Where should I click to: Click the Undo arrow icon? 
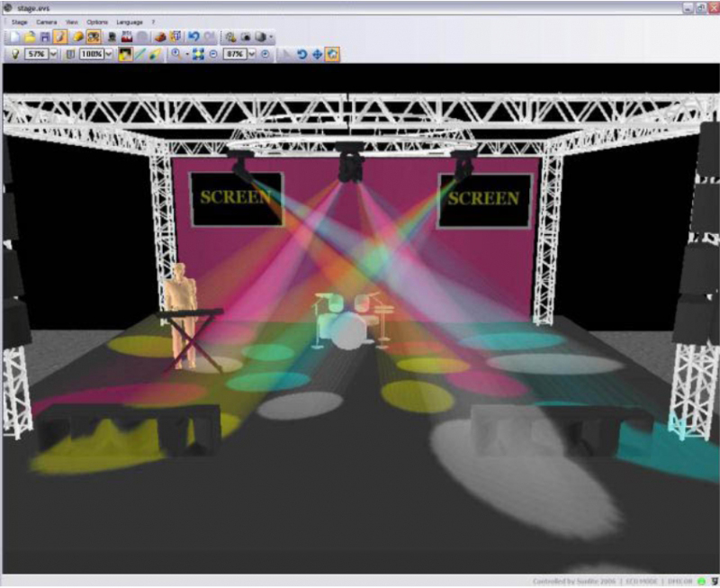(193, 37)
